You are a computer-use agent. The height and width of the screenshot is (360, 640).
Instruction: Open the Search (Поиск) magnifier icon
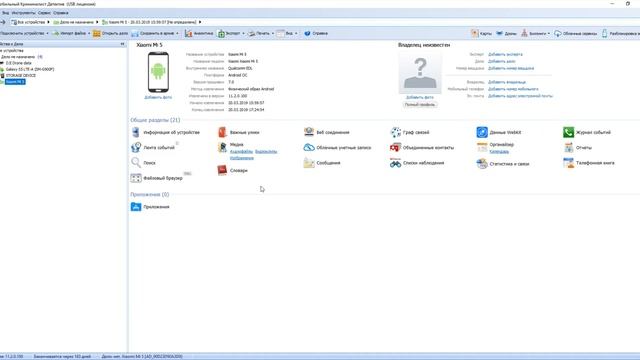pos(136,162)
